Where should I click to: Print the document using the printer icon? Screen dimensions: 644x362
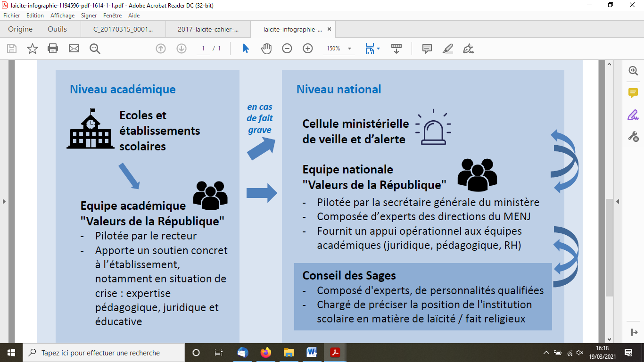(x=53, y=49)
